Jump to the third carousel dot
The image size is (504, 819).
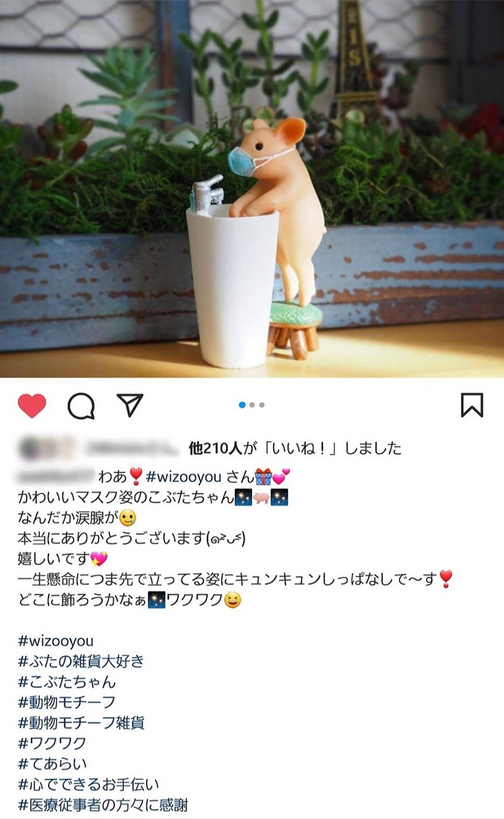[261, 405]
